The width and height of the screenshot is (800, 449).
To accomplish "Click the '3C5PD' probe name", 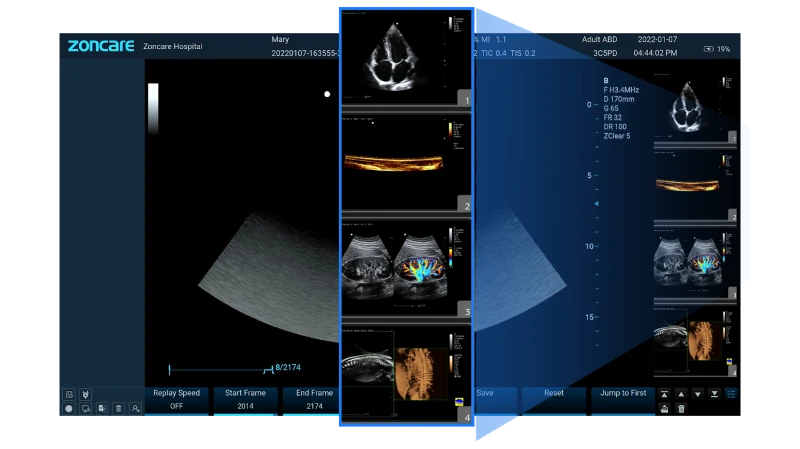I will click(605, 53).
